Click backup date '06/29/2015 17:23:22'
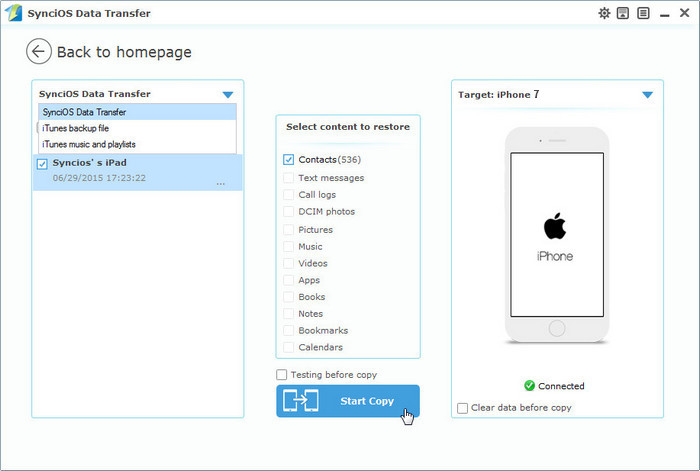Viewport: 700px width, 471px height. point(99,178)
